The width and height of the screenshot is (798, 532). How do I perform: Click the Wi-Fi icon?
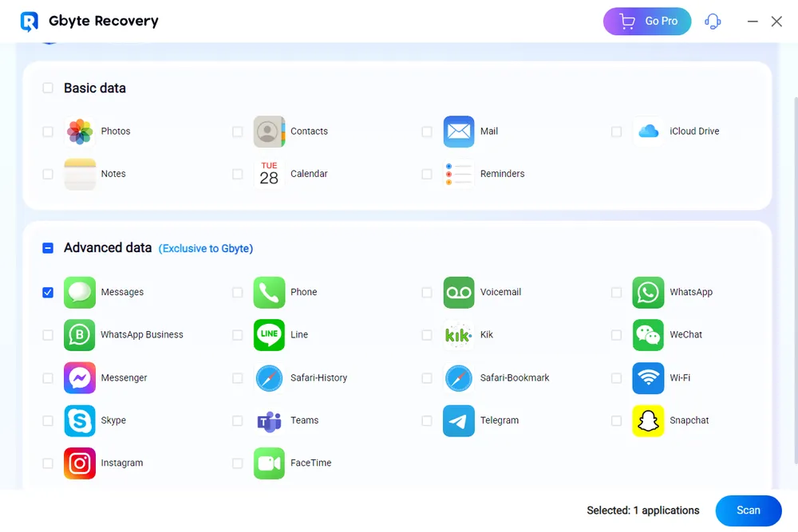tap(648, 378)
